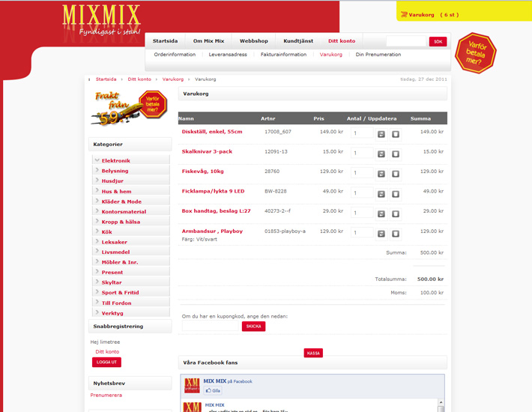Expand the Elektronik category
Image resolution: width=532 pixels, height=412 pixels.
coord(97,160)
